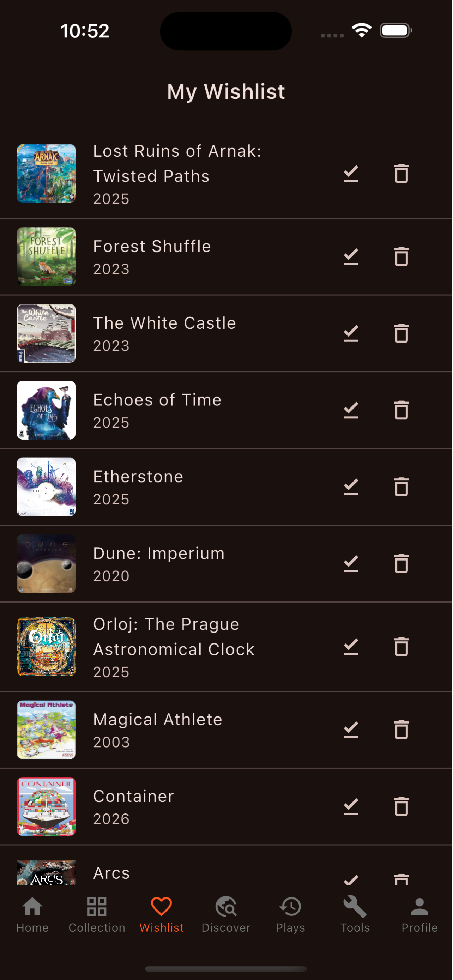
Task: Open The White Castle game title
Action: [x=165, y=323]
